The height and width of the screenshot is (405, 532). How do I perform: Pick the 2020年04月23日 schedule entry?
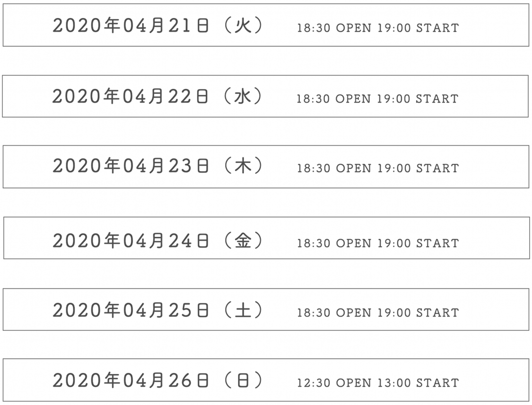pyautogui.click(x=131, y=166)
